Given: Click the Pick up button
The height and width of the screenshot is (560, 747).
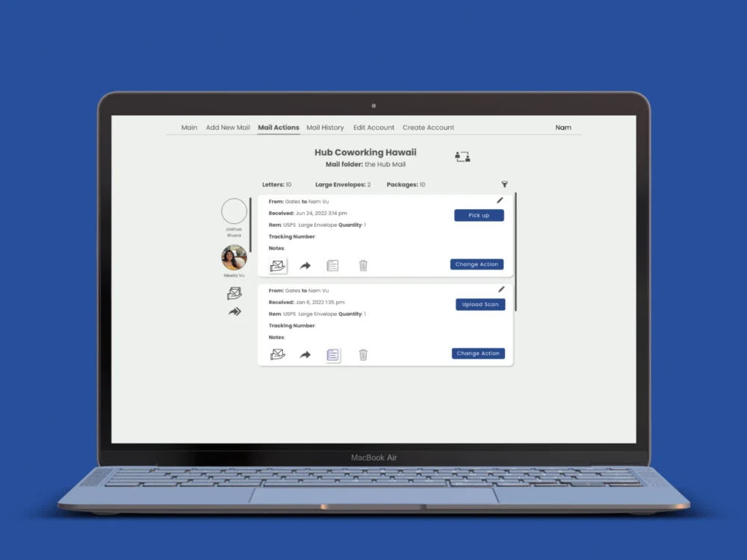Looking at the screenshot, I should [x=479, y=215].
